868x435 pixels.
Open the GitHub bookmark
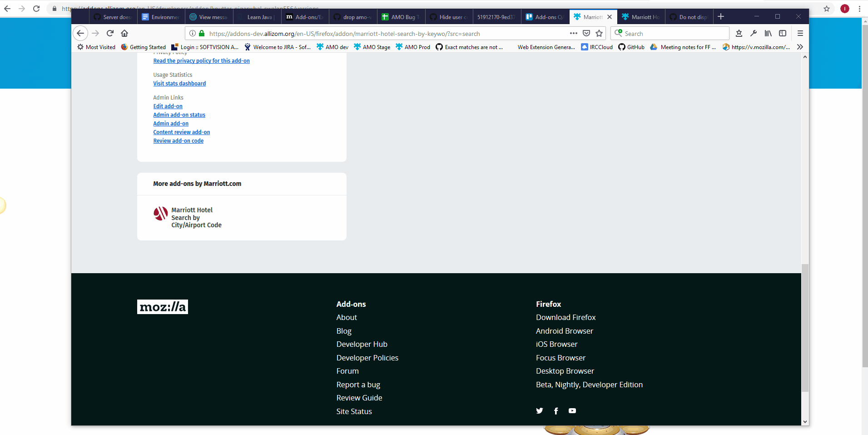click(631, 47)
